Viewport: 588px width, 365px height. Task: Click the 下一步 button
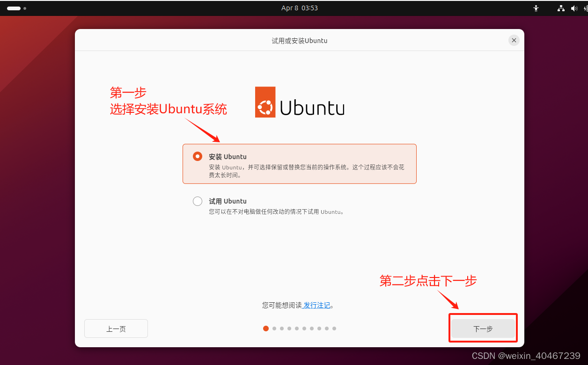point(483,328)
